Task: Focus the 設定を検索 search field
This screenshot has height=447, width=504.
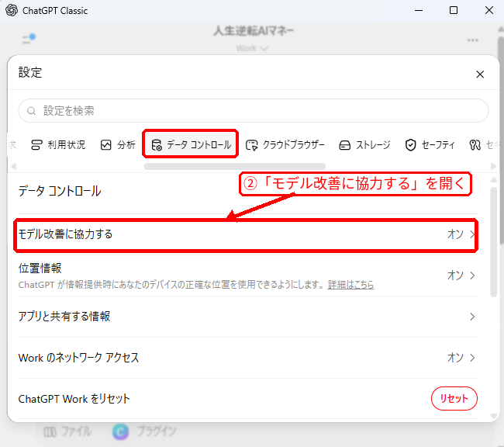Action: [254, 111]
